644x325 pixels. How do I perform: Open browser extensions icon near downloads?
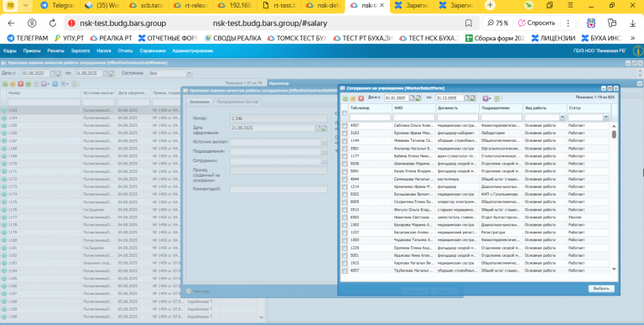coord(612,23)
